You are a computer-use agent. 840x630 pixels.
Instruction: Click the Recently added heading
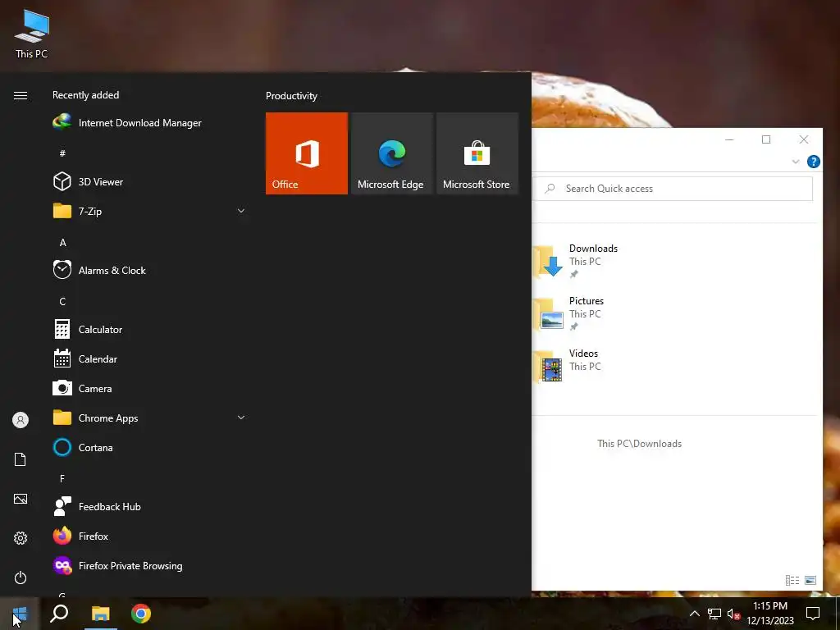[x=85, y=95]
